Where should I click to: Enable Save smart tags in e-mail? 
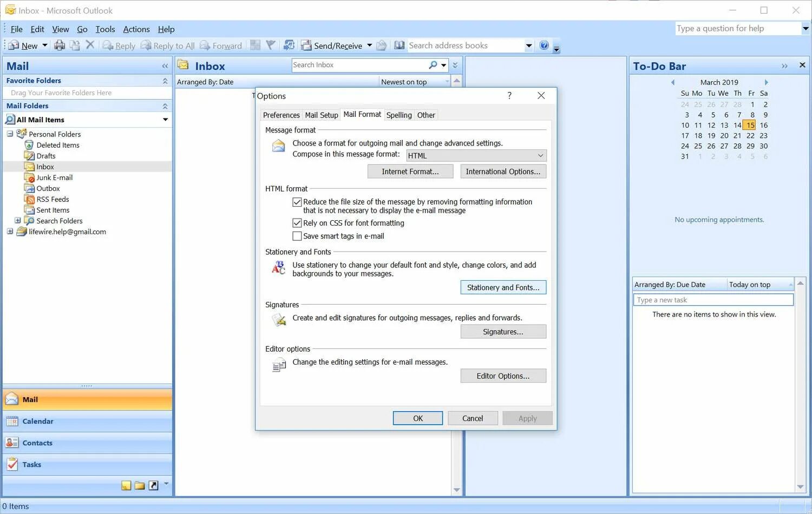[297, 236]
